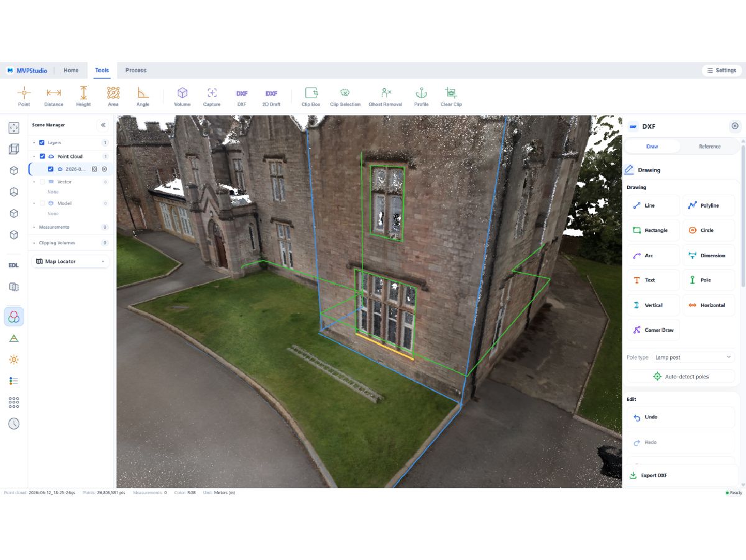Select the Point measurement tool
The width and height of the screenshot is (746, 560).
(x=24, y=96)
